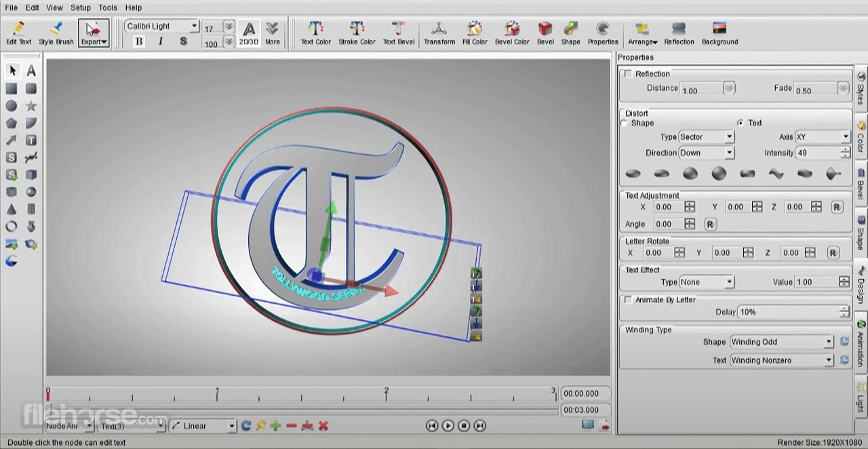Viewport: 868px width, 449px height.
Task: Click the green add keyframe plus
Action: point(275,426)
